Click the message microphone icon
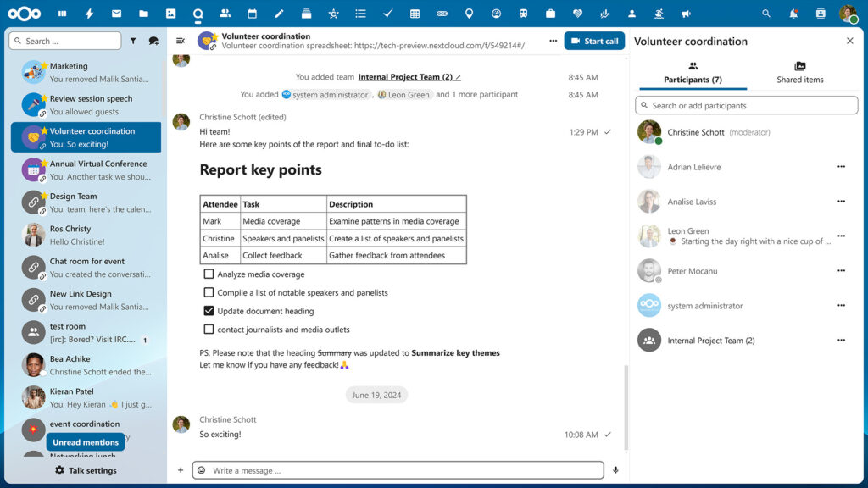Viewport: 868px width, 488px height. [616, 470]
